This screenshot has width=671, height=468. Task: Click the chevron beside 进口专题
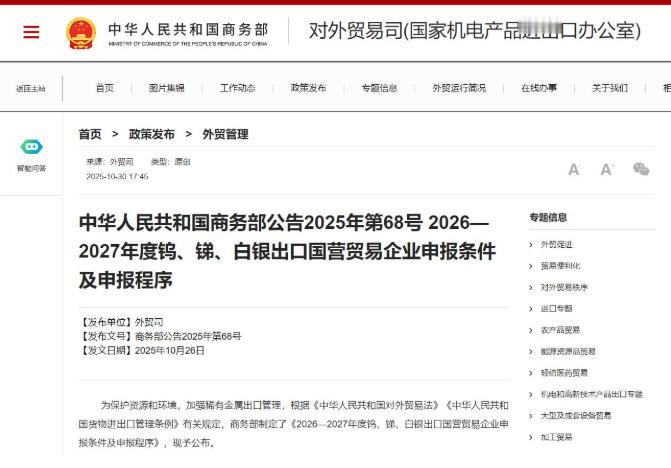click(531, 309)
